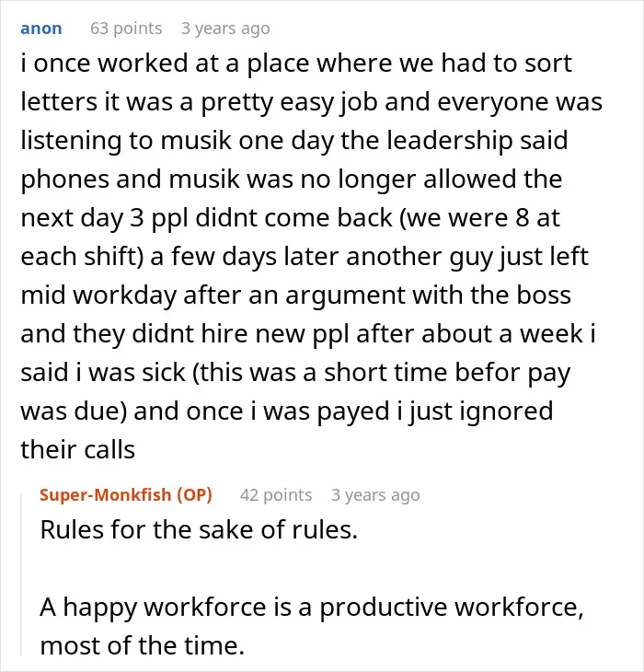Screen dimensions: 644x672
Task: Open the timestamp next to anon's username
Action: (225, 29)
